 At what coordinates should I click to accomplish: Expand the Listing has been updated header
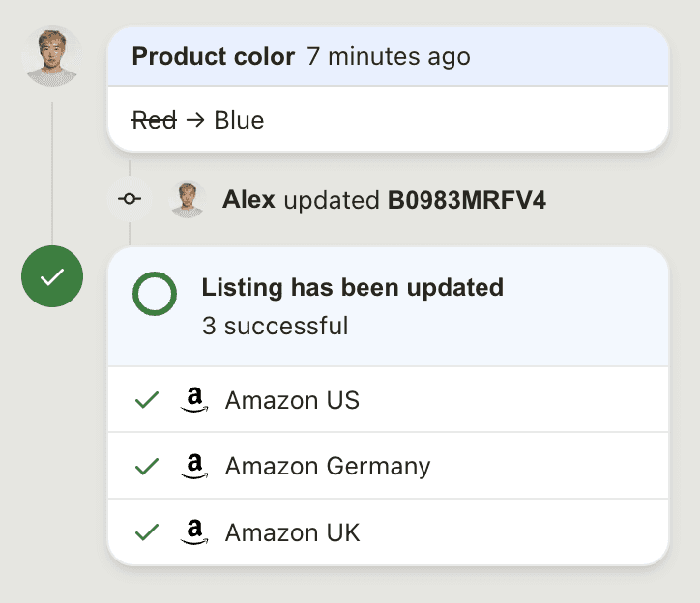[x=352, y=287]
